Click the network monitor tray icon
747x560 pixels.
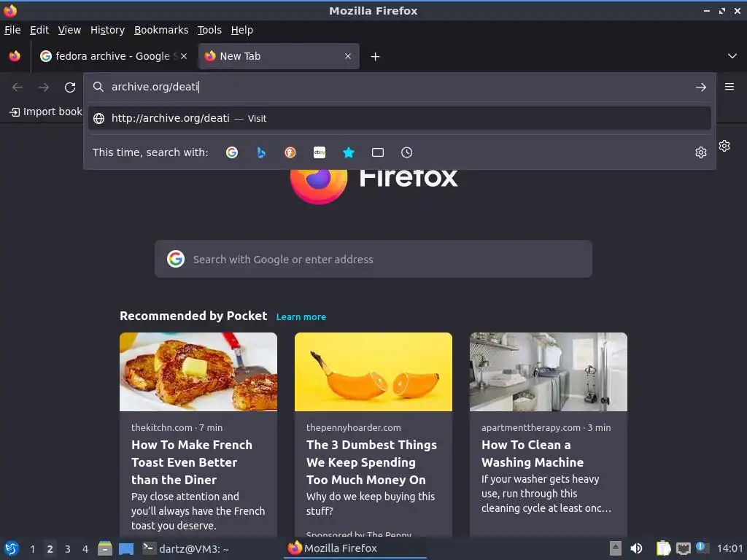click(x=684, y=548)
